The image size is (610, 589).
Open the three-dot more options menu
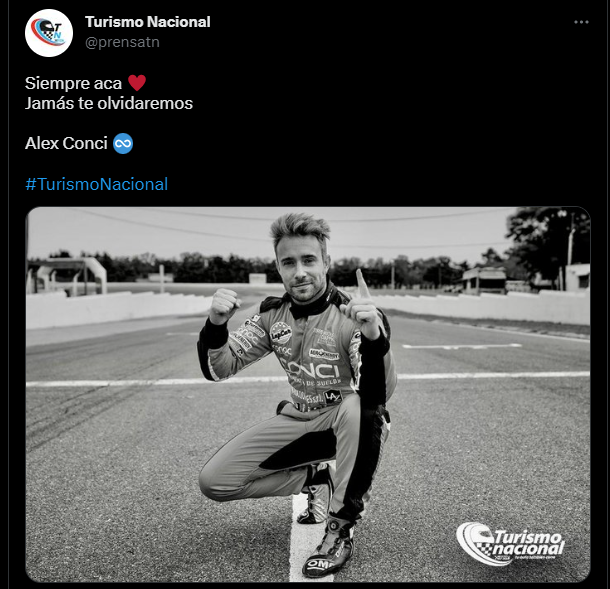click(581, 22)
